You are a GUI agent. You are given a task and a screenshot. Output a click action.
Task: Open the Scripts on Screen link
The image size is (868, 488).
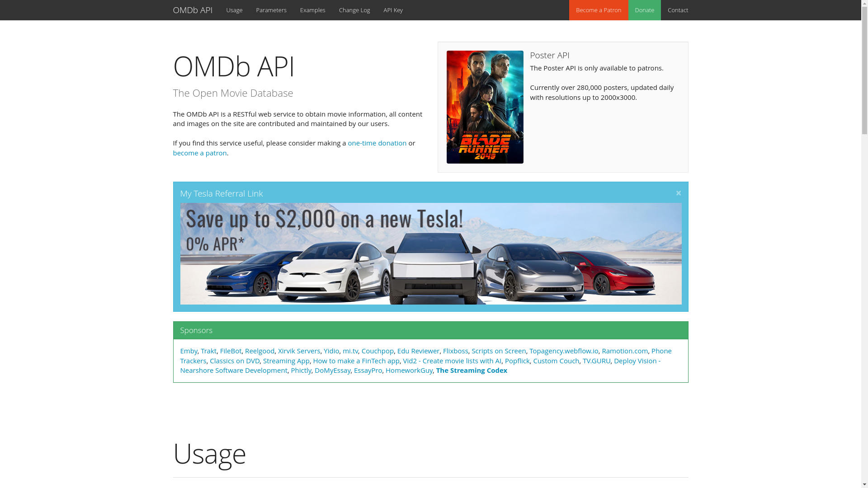pyautogui.click(x=499, y=351)
